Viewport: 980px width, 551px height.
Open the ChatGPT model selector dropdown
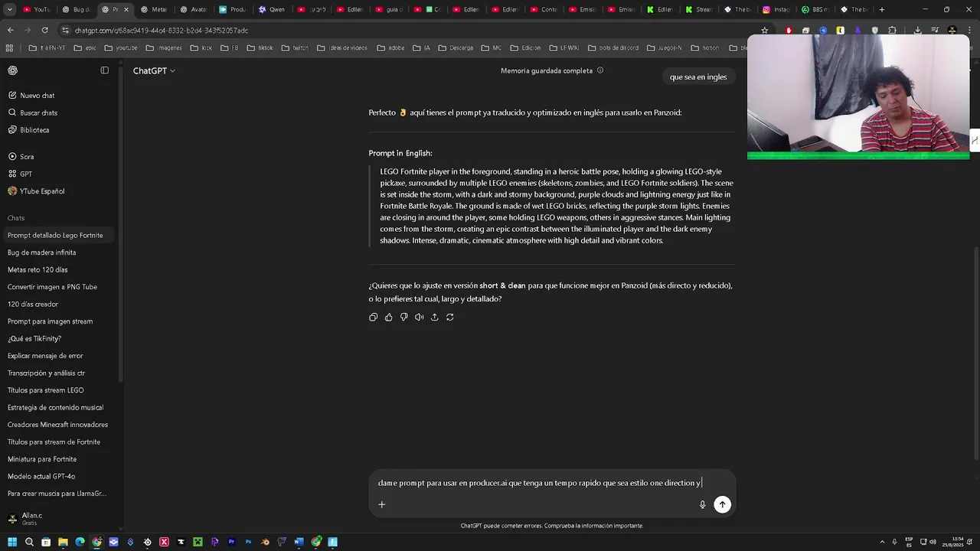click(154, 70)
